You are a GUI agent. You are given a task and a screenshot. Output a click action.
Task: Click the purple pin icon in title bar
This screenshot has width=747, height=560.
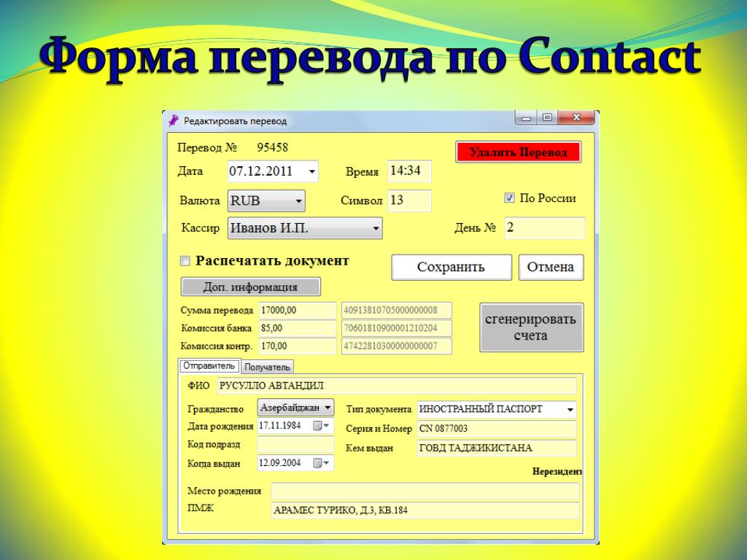click(x=174, y=120)
